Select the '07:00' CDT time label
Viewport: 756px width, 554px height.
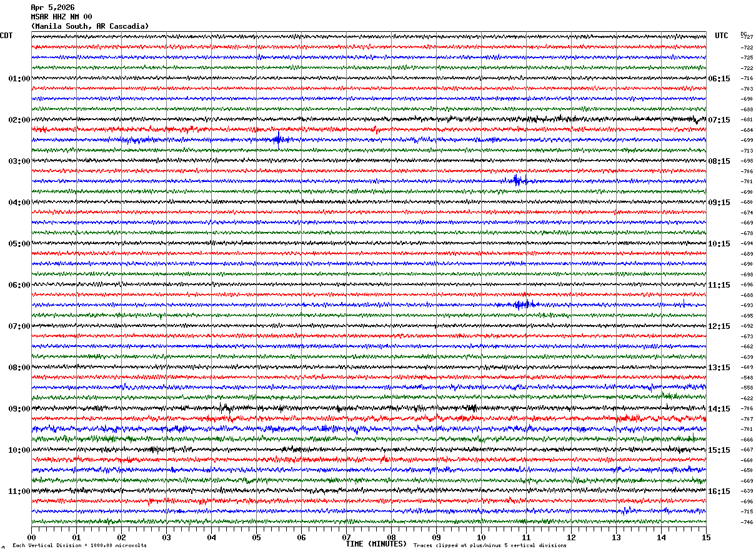coord(19,326)
